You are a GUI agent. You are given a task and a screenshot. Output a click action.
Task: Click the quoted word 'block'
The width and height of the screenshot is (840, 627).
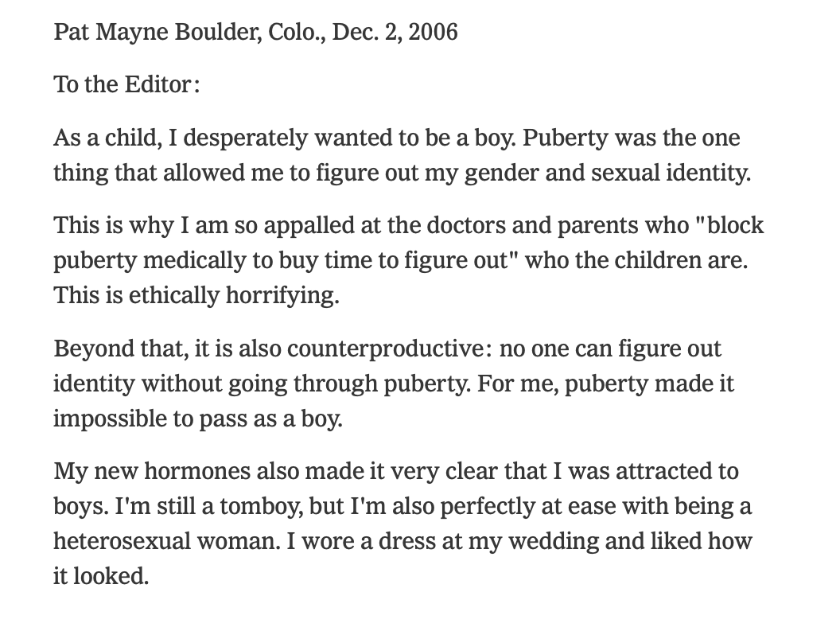coord(729,226)
